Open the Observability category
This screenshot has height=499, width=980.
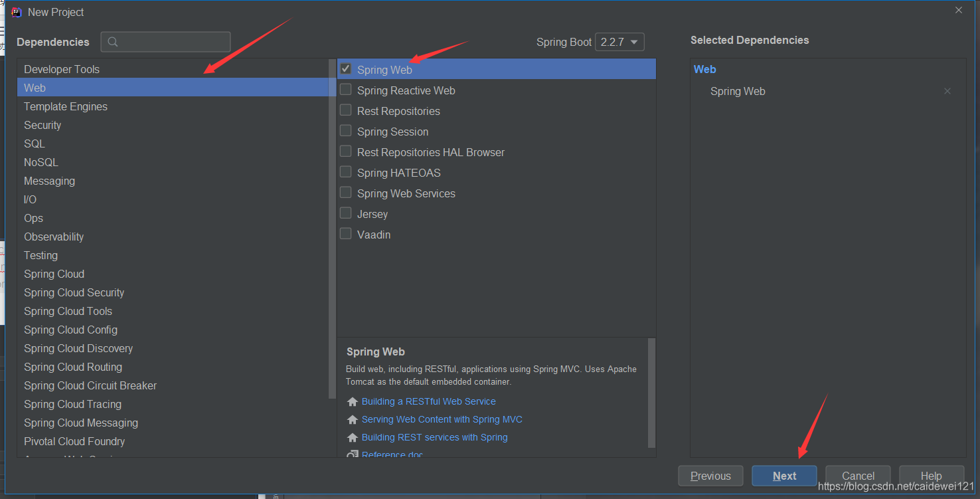coord(173,237)
